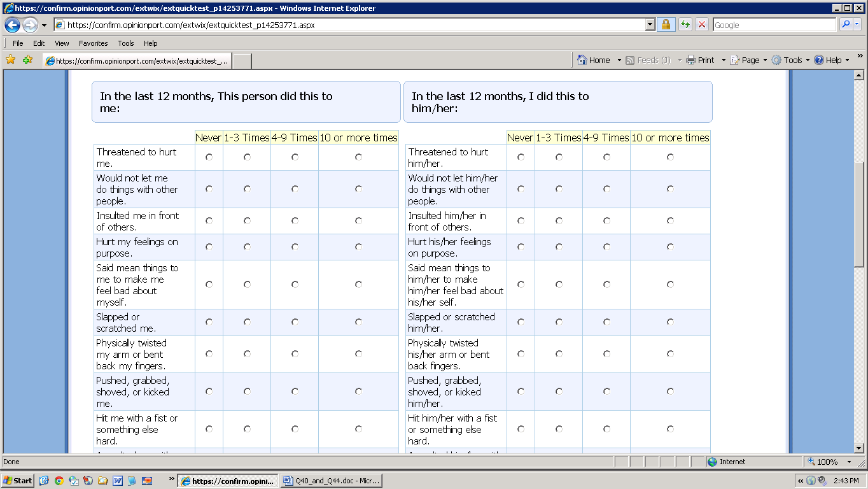Stop loading with the red X icon
The image size is (868, 489).
[702, 25]
